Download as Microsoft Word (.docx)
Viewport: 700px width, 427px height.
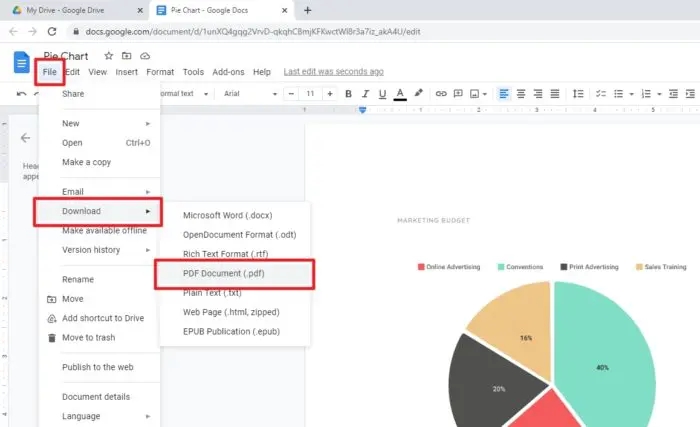click(x=235, y=215)
